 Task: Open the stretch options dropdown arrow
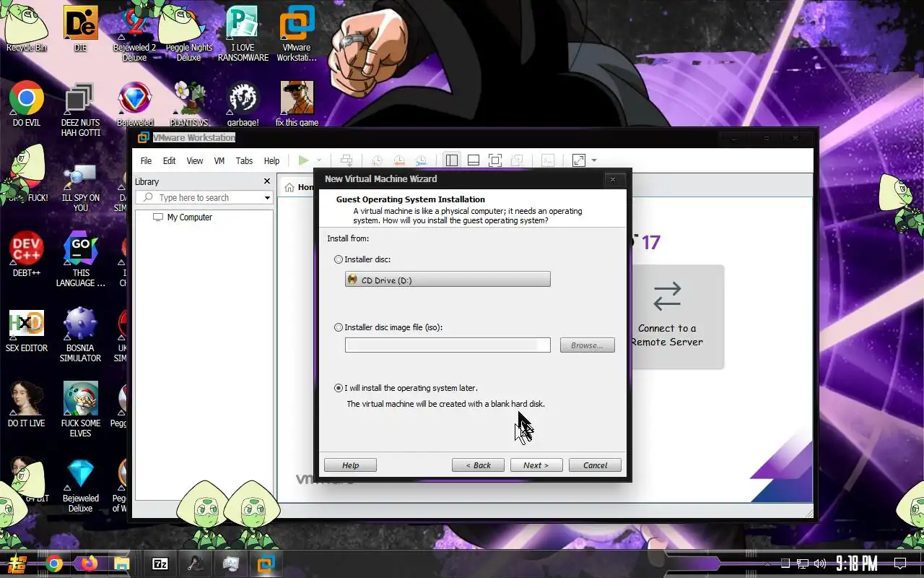click(x=594, y=160)
